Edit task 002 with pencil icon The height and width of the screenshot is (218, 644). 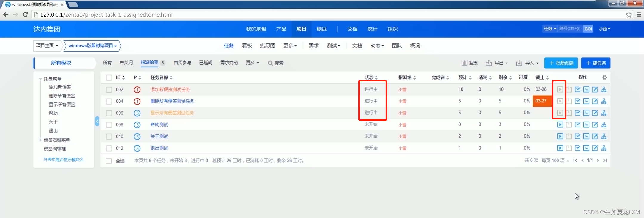coord(595,89)
